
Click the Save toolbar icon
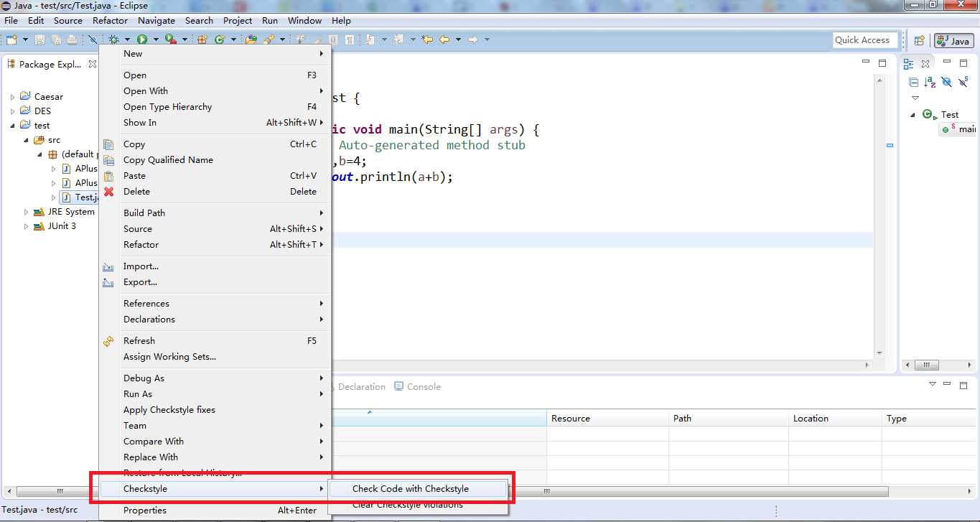[x=39, y=39]
